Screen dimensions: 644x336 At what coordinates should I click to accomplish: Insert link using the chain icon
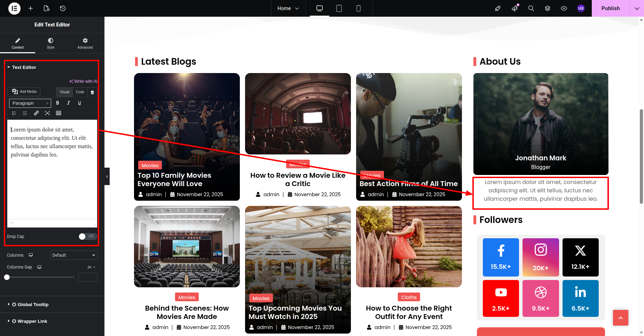coord(36,113)
